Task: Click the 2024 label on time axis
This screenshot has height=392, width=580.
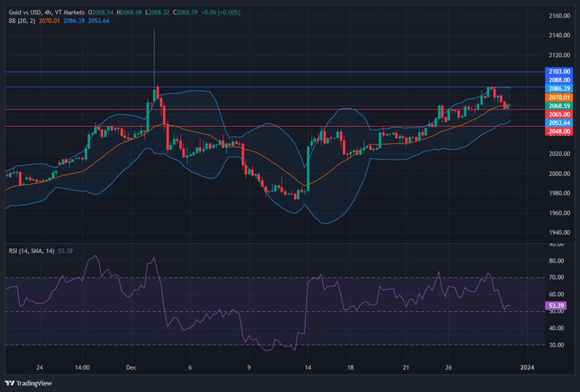Action: [x=527, y=367]
